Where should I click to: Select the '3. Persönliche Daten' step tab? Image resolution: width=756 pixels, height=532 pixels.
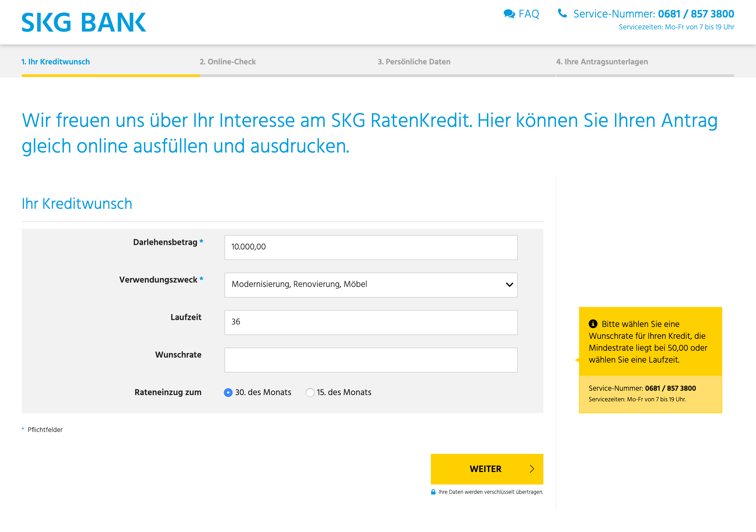pos(414,62)
